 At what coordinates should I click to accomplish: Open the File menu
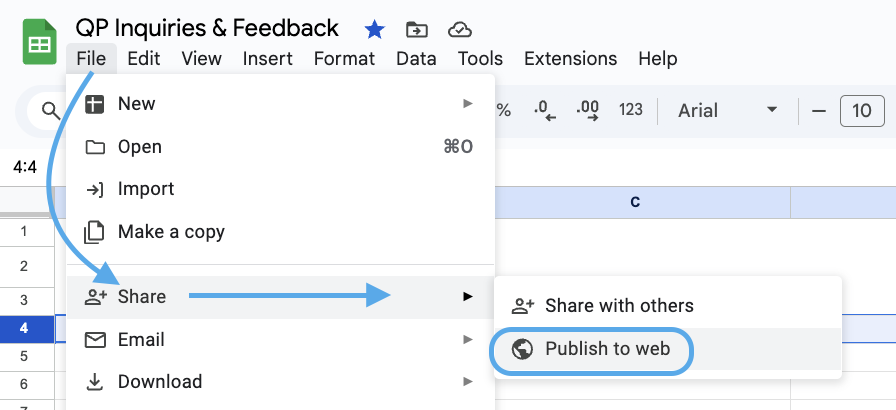91,59
